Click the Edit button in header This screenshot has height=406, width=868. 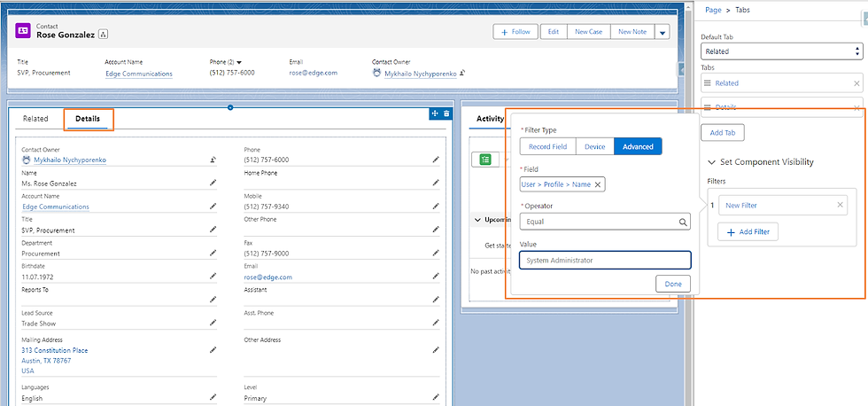(x=553, y=32)
